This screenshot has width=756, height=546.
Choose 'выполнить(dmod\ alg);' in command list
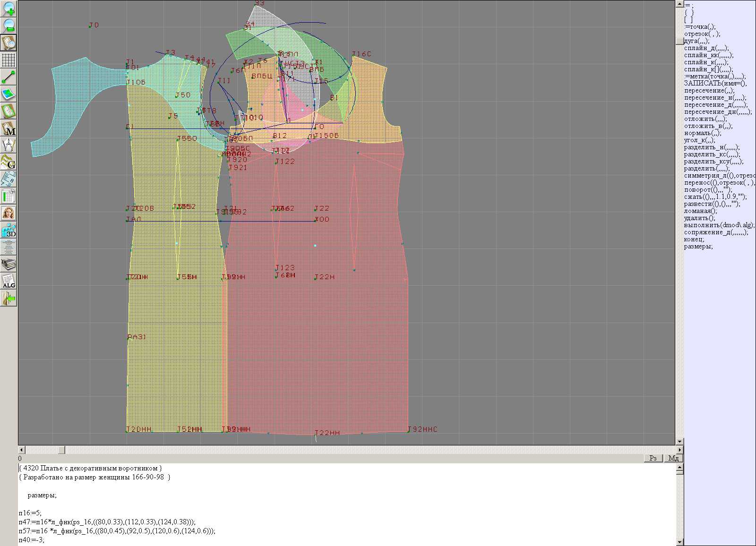[x=719, y=225]
